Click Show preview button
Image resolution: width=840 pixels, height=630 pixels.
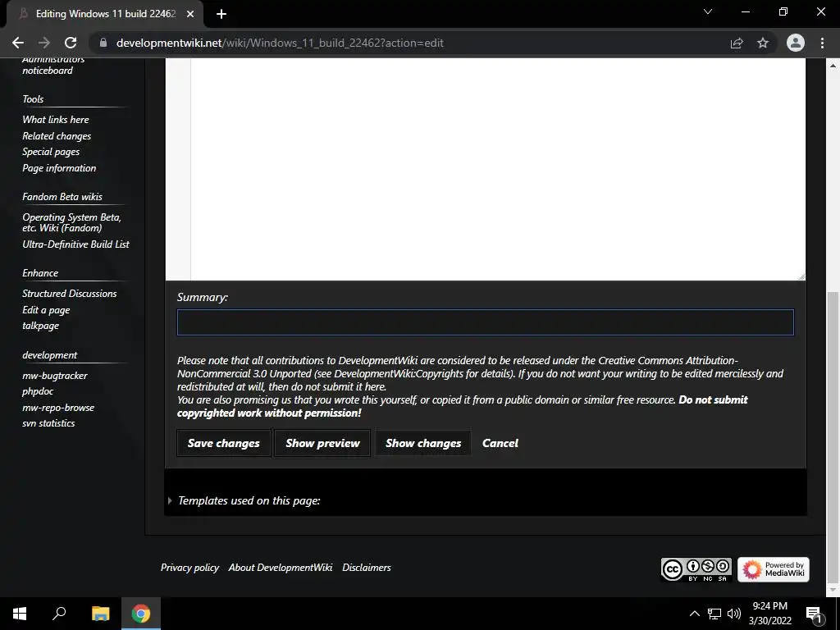point(322,443)
